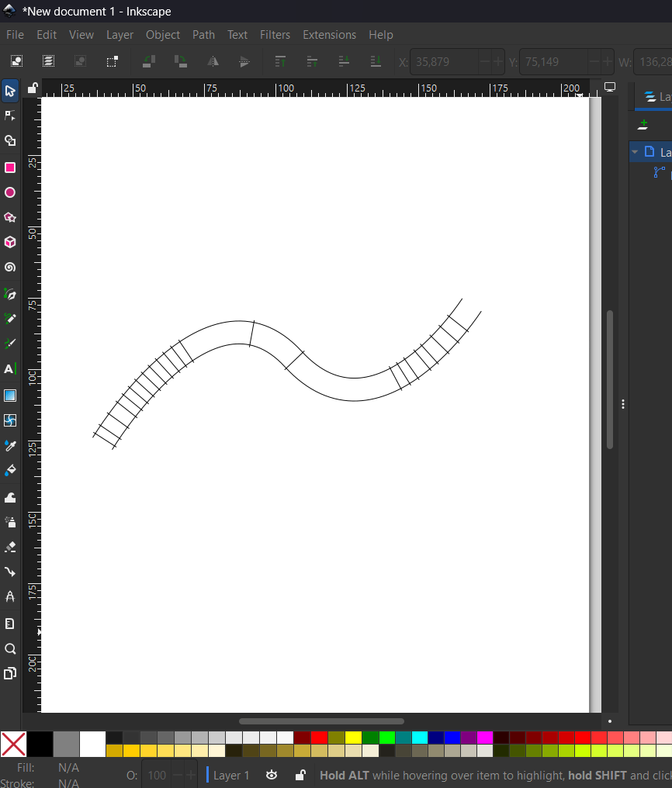Image resolution: width=672 pixels, height=788 pixels.
Task: Select the Mesh gradient tool
Action: pos(10,420)
